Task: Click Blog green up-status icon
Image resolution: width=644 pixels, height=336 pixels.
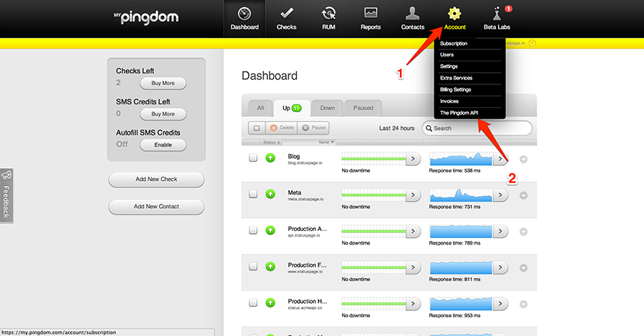Action: [x=270, y=157]
